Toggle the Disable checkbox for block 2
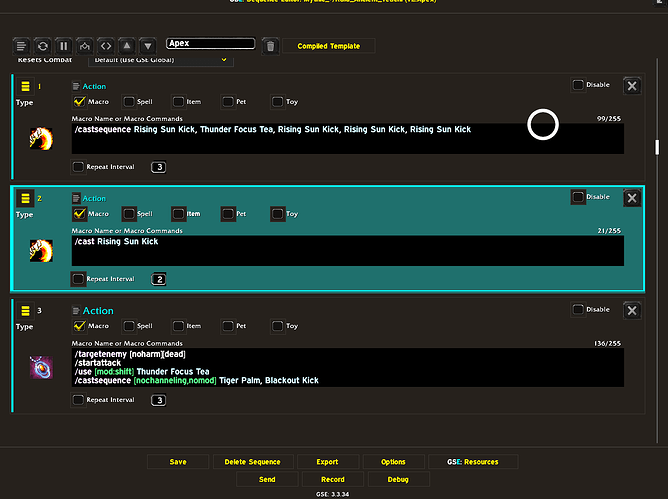The image size is (668, 499). 578,196
